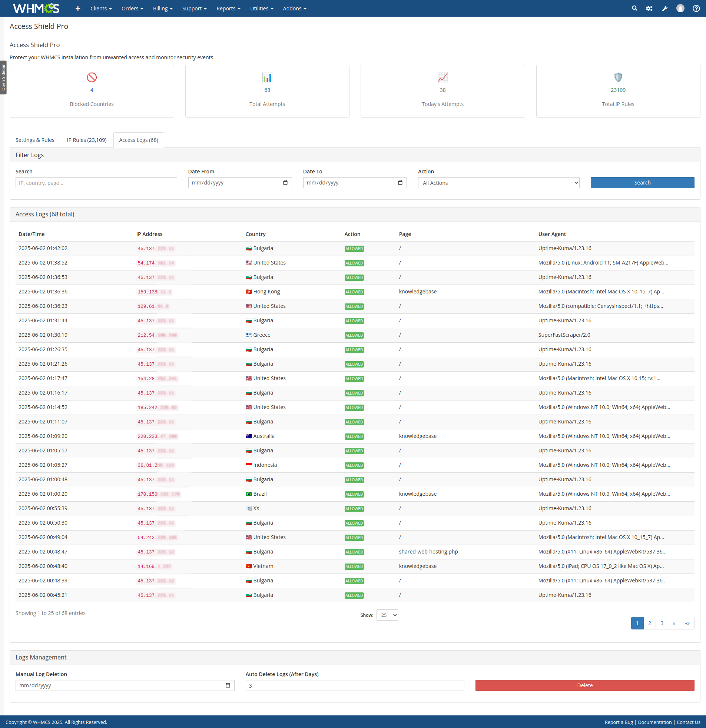Open the Reports dropdown menu
The image size is (706, 728).
[x=229, y=8]
